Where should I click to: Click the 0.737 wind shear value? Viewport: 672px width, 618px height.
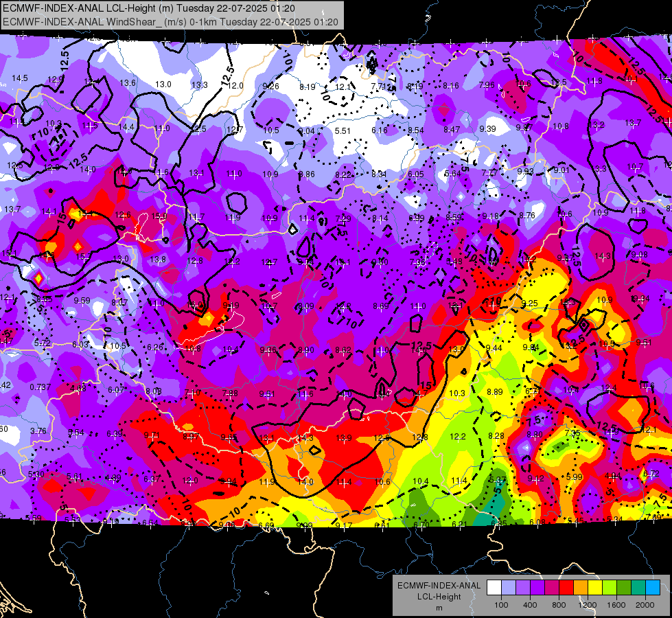click(40, 387)
